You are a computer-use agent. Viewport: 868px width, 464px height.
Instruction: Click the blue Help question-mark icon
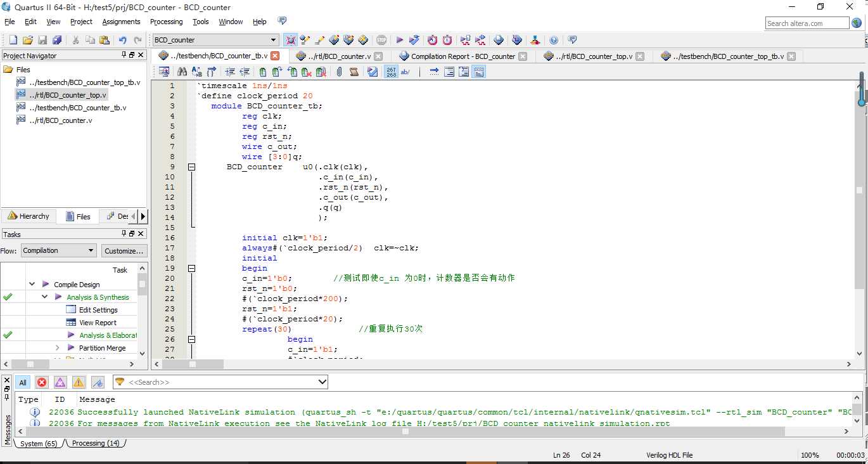[554, 40]
